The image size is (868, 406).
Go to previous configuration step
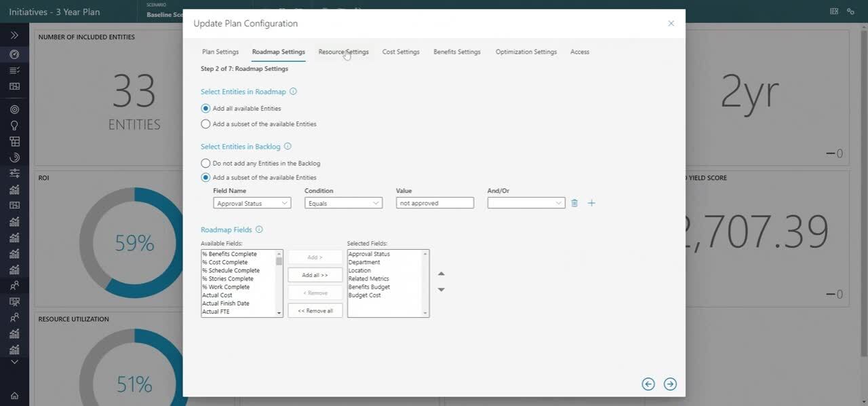click(x=648, y=384)
